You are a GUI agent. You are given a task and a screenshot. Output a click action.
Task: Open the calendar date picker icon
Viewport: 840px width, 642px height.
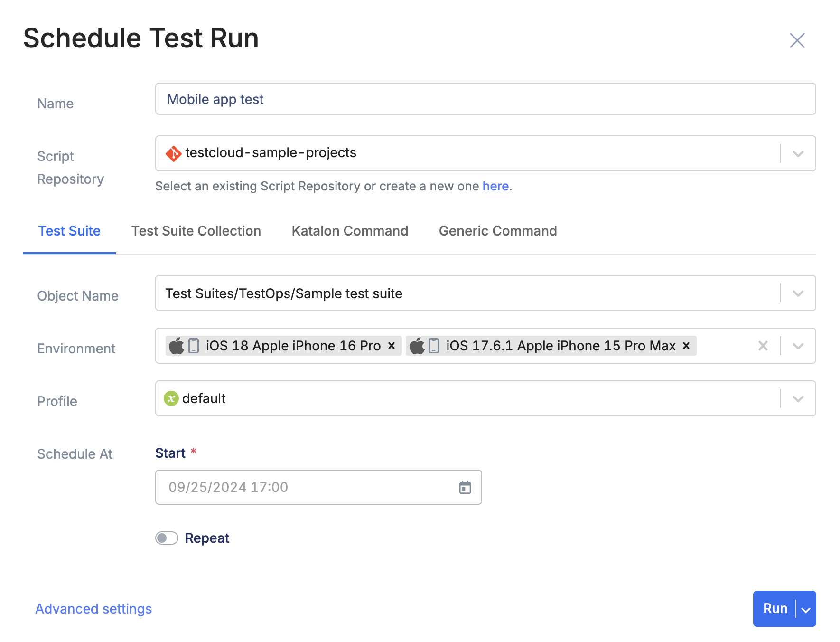tap(465, 487)
